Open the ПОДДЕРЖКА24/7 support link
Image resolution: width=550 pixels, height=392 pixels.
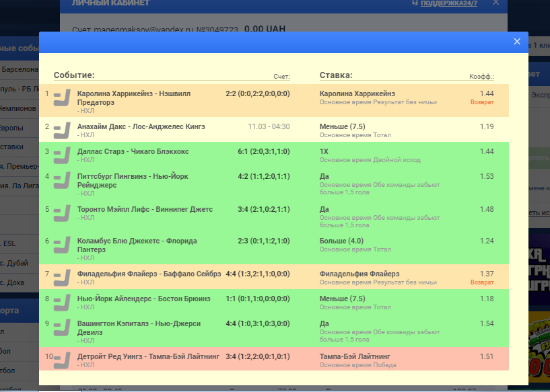pos(448,3)
